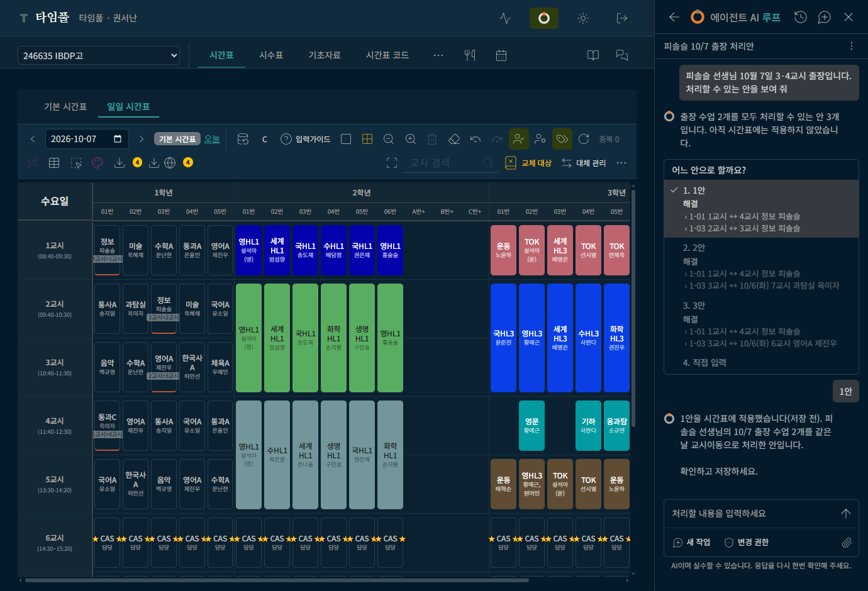The image size is (868, 591).
Task: Send message with up-arrow icon
Action: [x=846, y=514]
